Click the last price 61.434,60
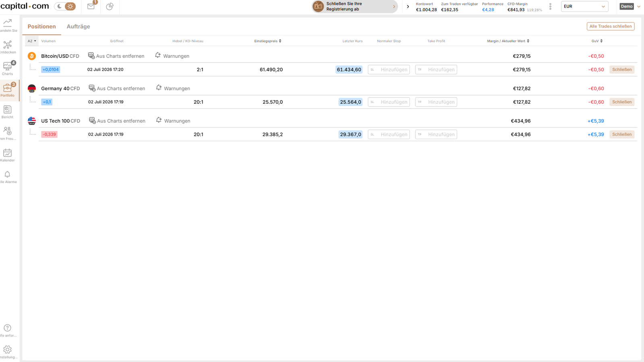The image size is (644, 362). pyautogui.click(x=349, y=70)
